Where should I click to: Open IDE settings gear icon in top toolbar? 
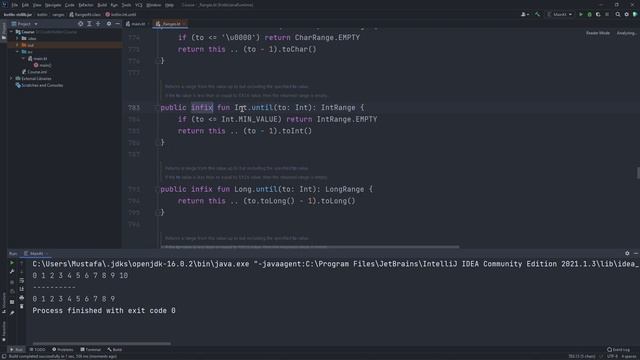tap(627, 14)
